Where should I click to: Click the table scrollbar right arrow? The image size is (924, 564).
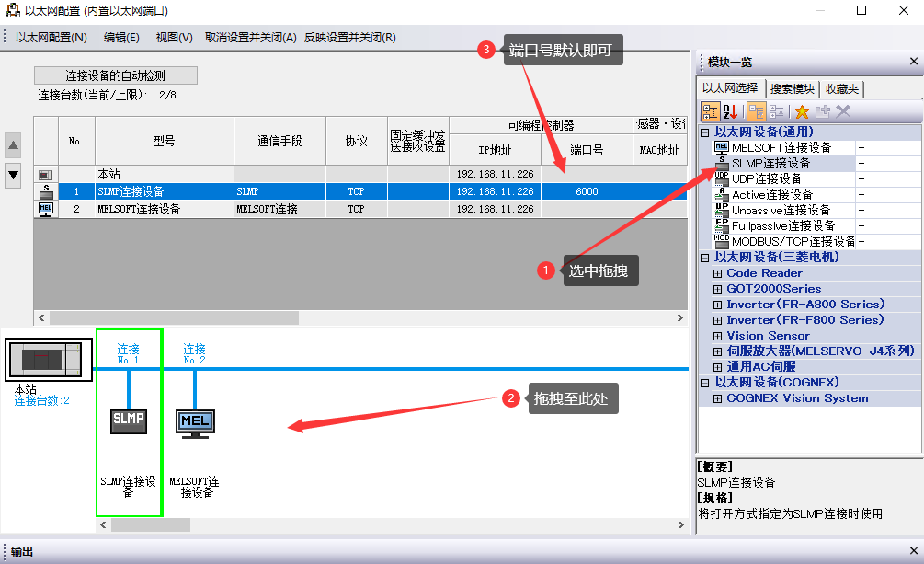point(680,318)
